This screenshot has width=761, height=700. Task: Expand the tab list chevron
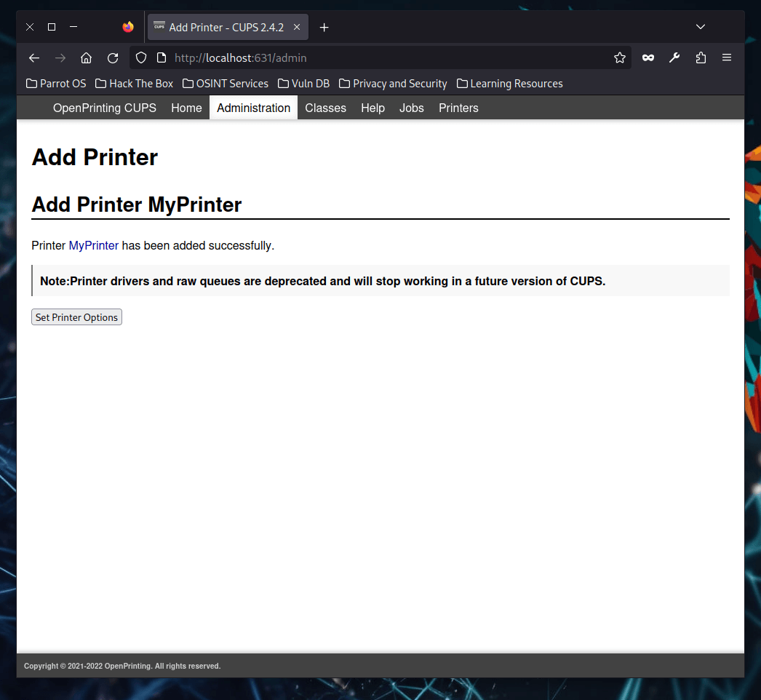(x=700, y=27)
